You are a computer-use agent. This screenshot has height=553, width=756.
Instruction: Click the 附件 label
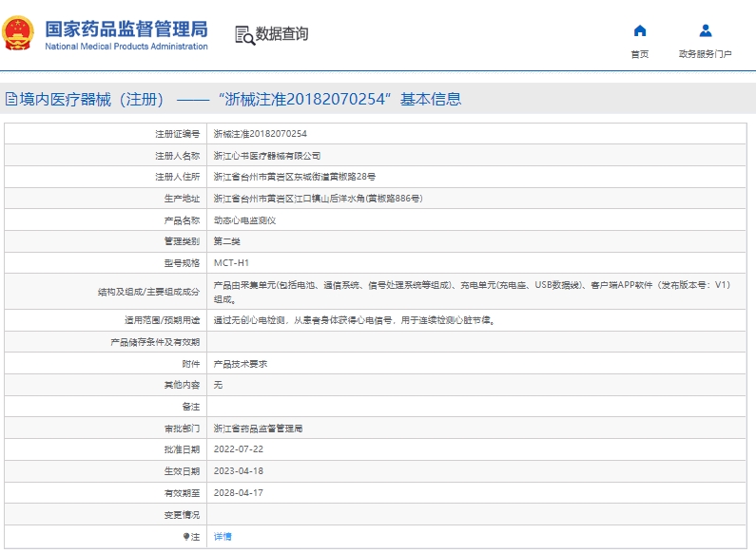click(191, 364)
